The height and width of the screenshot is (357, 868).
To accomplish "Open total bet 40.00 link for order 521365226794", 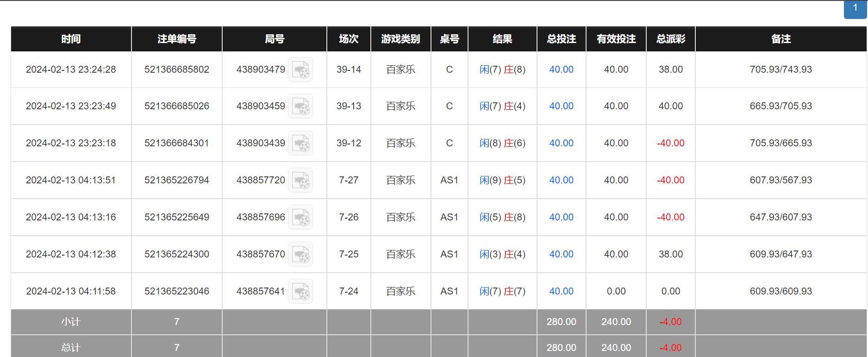I will coord(561,180).
